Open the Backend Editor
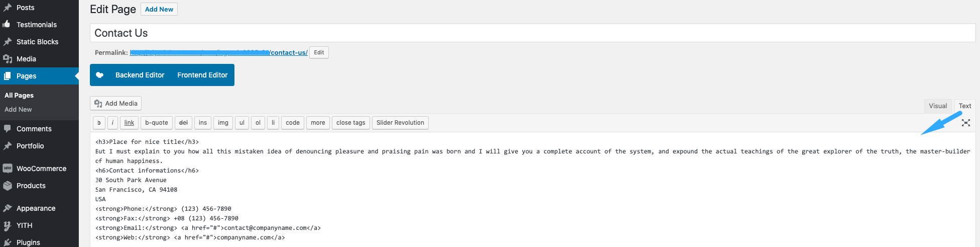The height and width of the screenshot is (247, 980). coord(140,75)
